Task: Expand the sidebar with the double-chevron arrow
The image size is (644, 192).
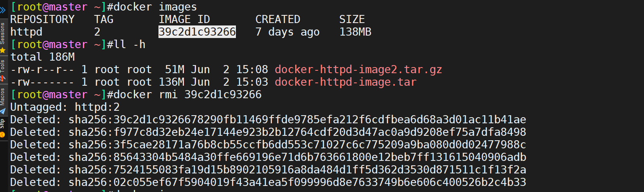Action: [3, 10]
